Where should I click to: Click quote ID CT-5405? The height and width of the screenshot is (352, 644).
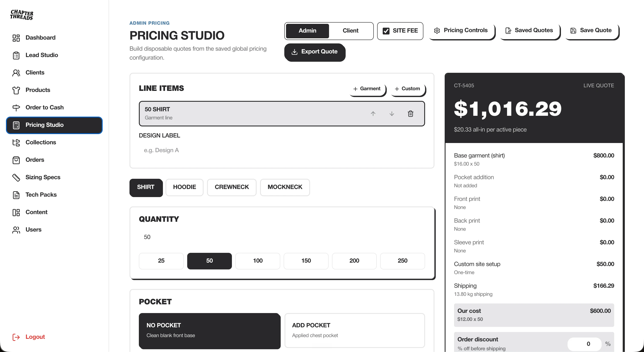pyautogui.click(x=464, y=86)
